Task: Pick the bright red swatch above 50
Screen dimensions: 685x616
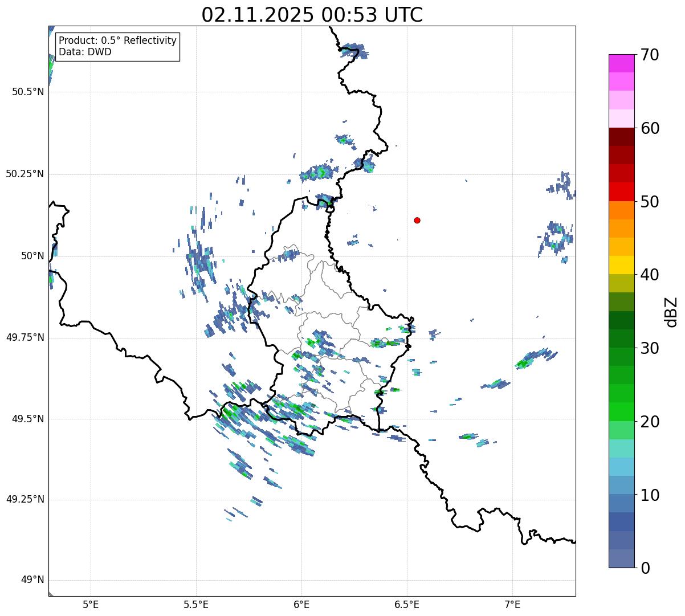Action: [x=622, y=191]
